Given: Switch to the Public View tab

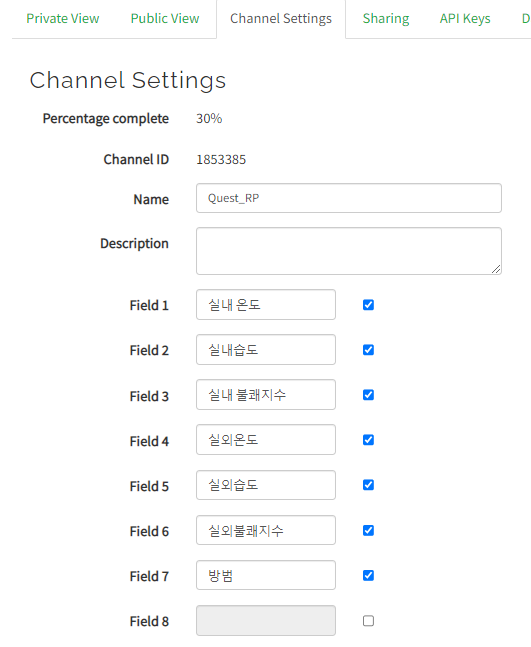Looking at the screenshot, I should (x=165, y=19).
